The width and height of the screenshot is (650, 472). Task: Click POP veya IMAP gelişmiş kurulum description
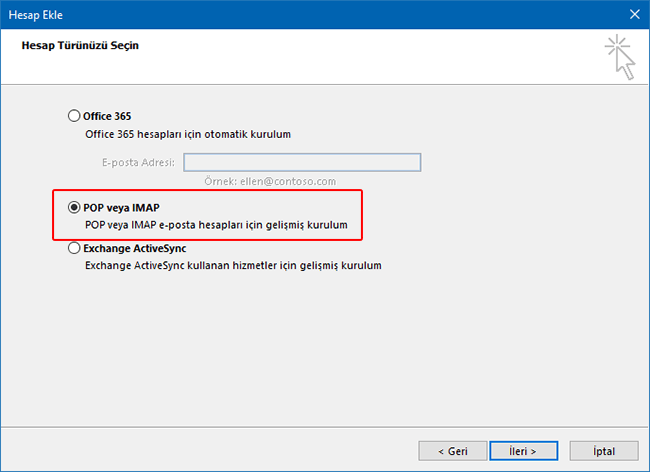point(215,226)
